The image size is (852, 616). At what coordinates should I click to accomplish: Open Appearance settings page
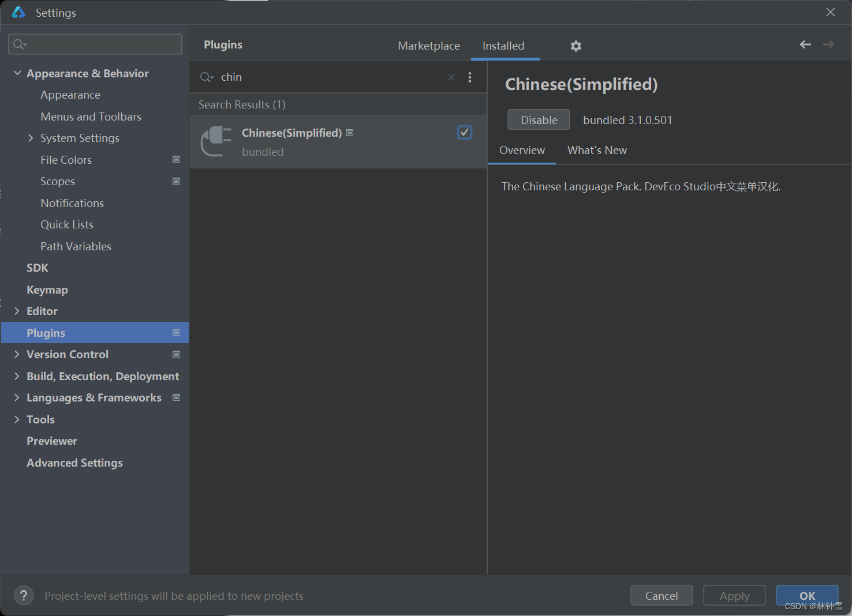click(70, 95)
